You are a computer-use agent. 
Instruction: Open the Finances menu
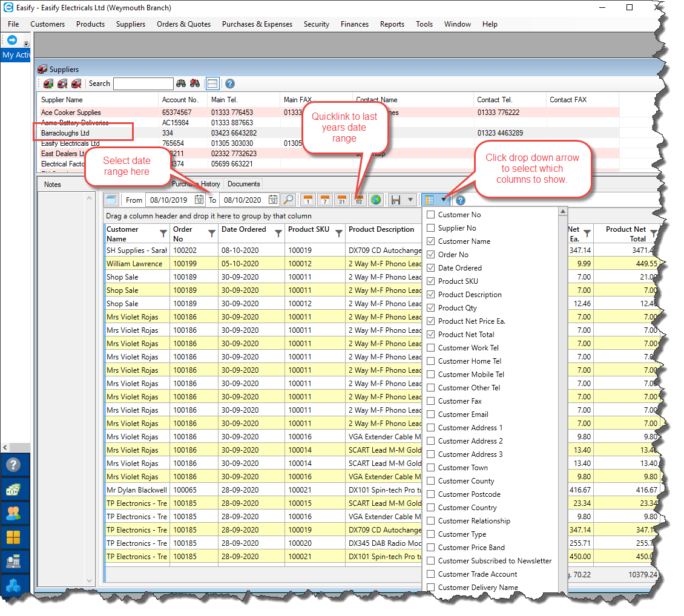pos(354,24)
